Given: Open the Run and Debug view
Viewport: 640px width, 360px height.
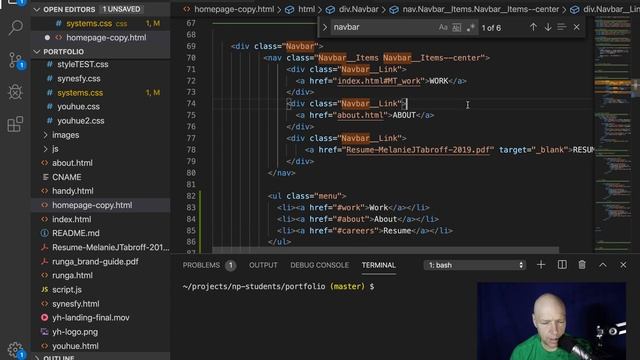Looking at the screenshot, I should tap(16, 92).
